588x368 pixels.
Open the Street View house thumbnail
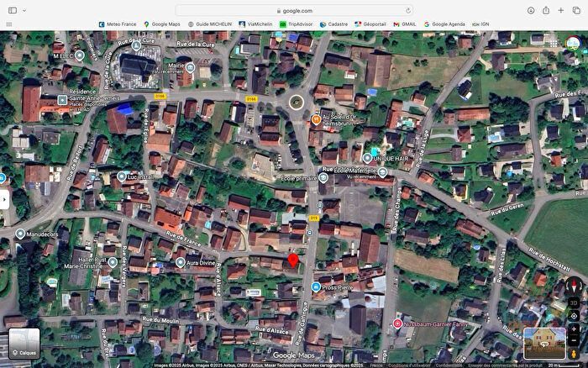[x=543, y=343]
